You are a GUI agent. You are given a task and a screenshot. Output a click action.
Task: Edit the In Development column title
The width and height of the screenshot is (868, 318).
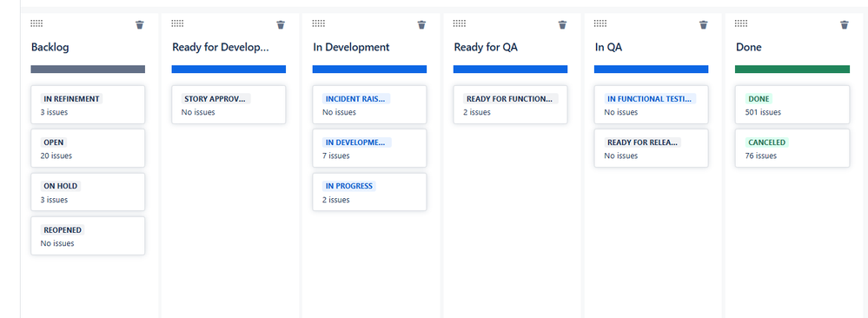(351, 48)
